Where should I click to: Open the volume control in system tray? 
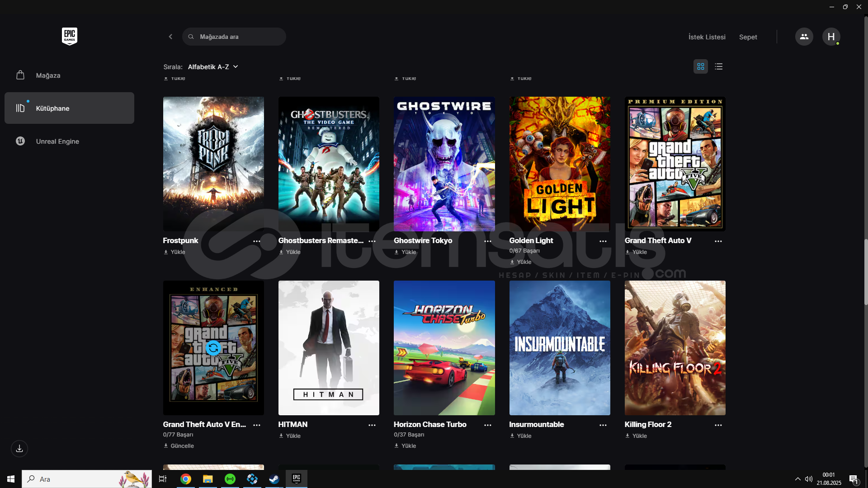click(x=809, y=479)
